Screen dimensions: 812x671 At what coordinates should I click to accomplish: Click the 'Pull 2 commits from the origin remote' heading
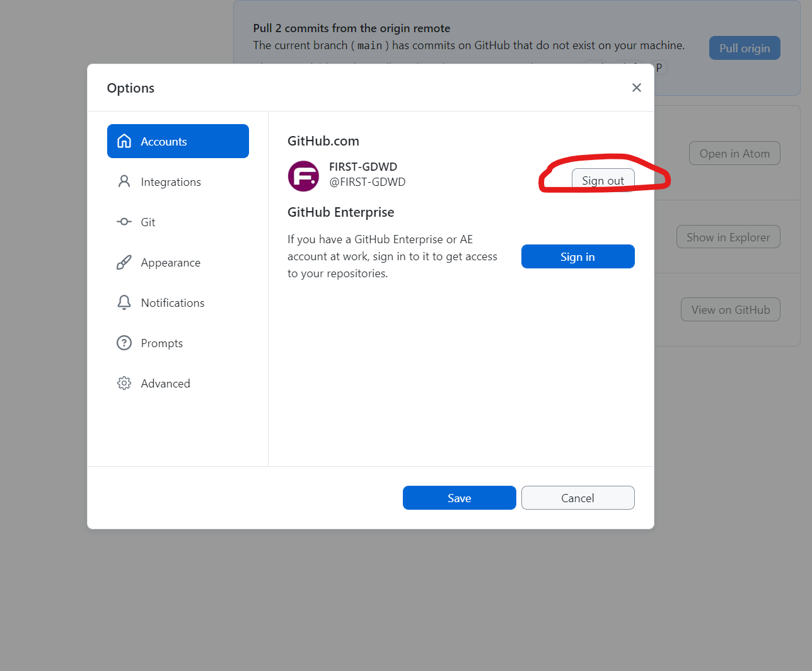click(x=352, y=28)
